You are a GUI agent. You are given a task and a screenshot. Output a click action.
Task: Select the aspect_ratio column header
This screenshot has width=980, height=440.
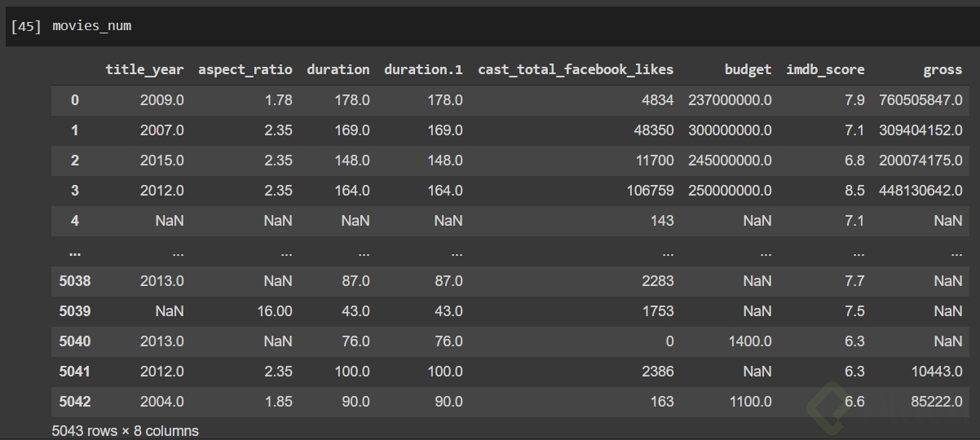point(245,69)
